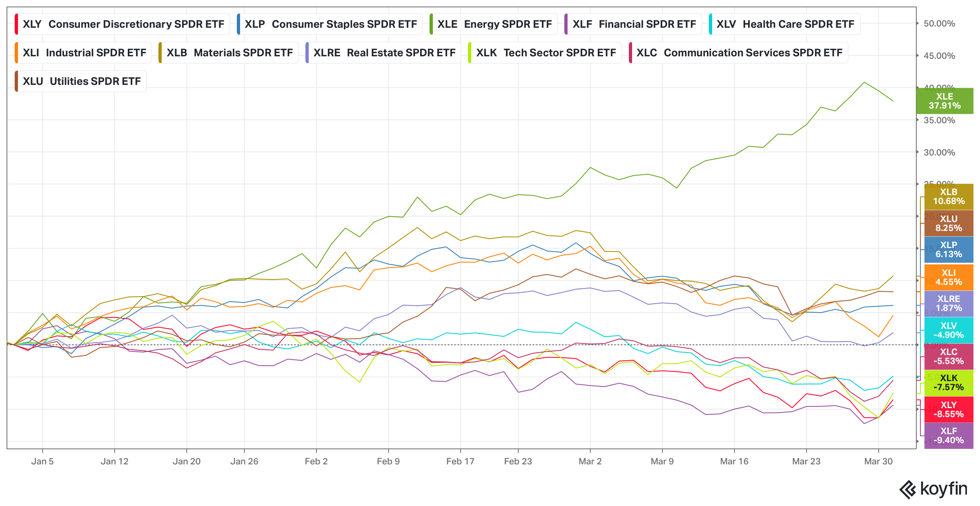
Task: Click the brown XLU 8.25% value label
Action: point(949,223)
